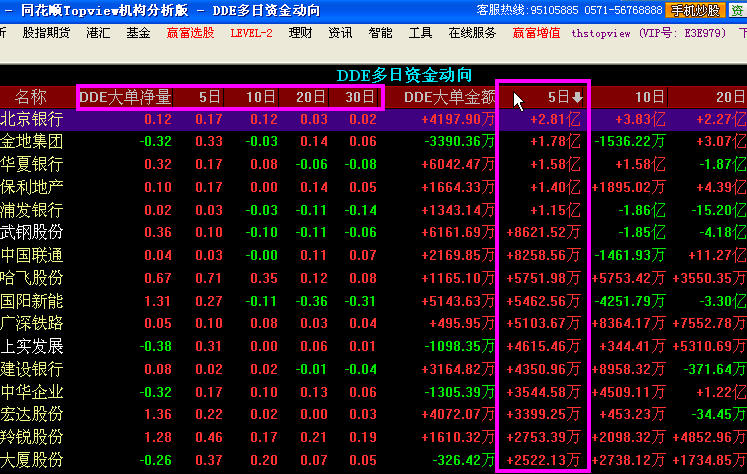Sort by DDE大单净量 column header
Viewport: 747px width, 474px height.
125,97
